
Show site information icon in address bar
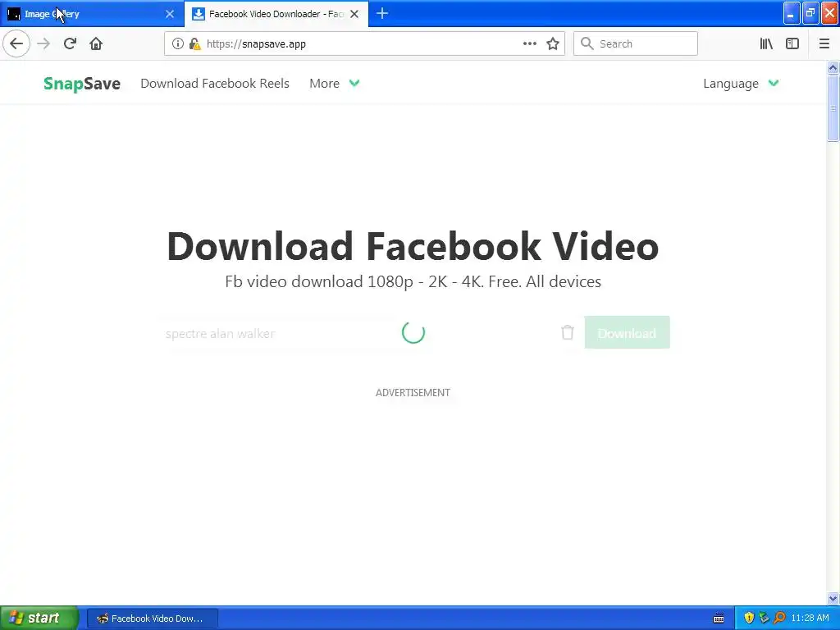178,44
